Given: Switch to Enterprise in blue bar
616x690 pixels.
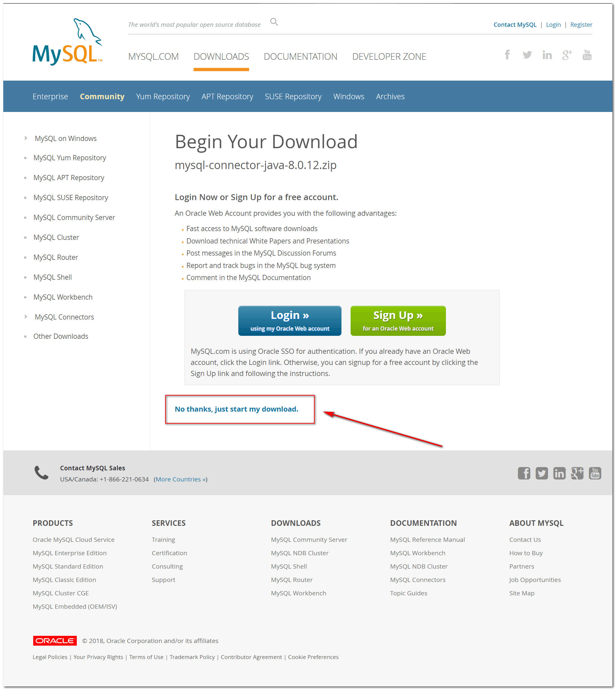Looking at the screenshot, I should 50,96.
